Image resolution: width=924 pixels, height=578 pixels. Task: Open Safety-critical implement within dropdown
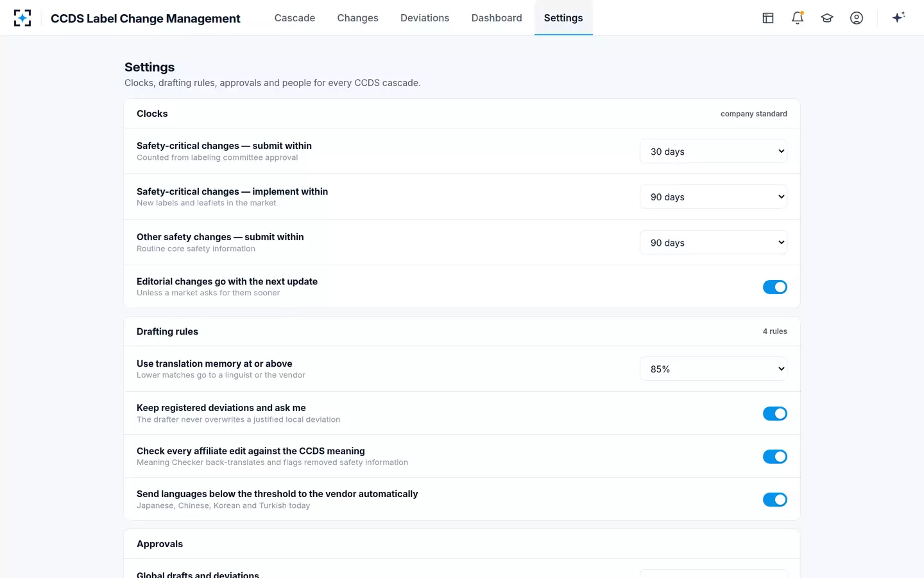714,197
